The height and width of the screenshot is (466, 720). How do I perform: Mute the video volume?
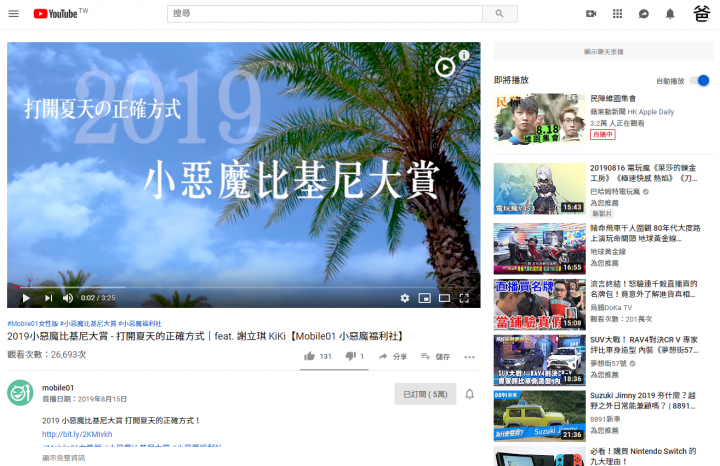point(68,298)
